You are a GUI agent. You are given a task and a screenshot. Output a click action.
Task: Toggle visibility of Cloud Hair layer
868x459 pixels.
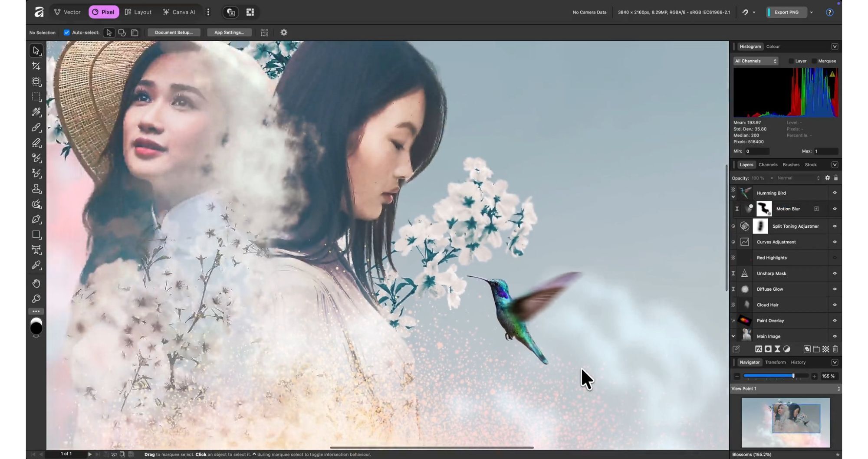834,305
